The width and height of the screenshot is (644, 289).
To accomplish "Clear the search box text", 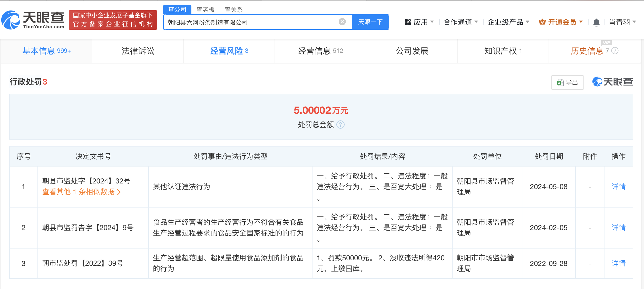I will coord(342,22).
